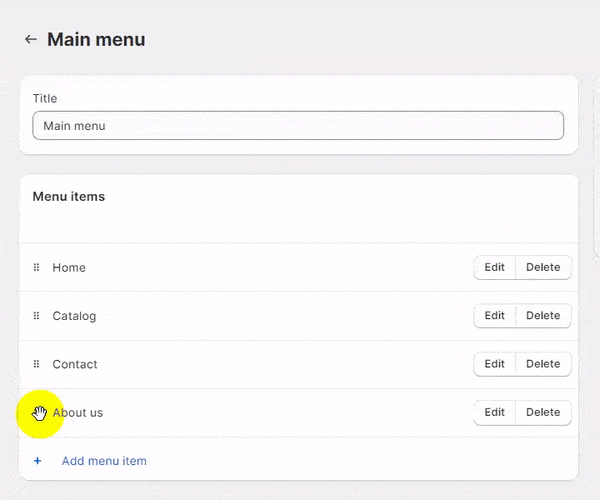
Task: Click the drag handle for Contact
Action: (x=37, y=364)
